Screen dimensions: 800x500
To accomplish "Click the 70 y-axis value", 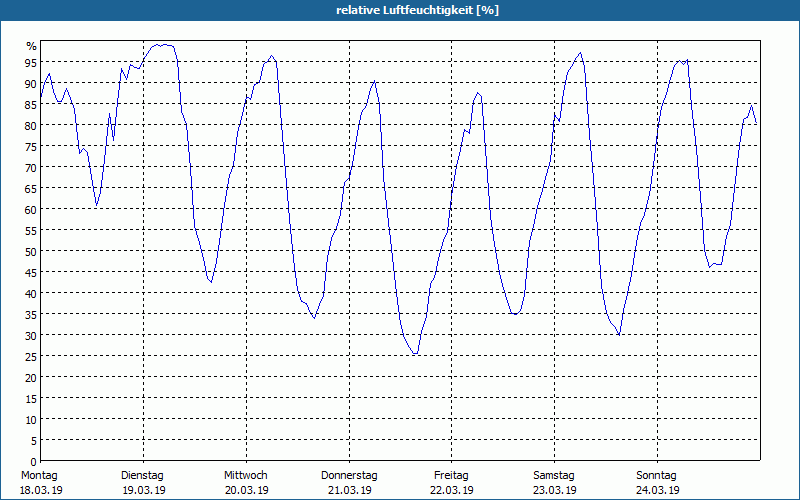I will pyautogui.click(x=31, y=168).
